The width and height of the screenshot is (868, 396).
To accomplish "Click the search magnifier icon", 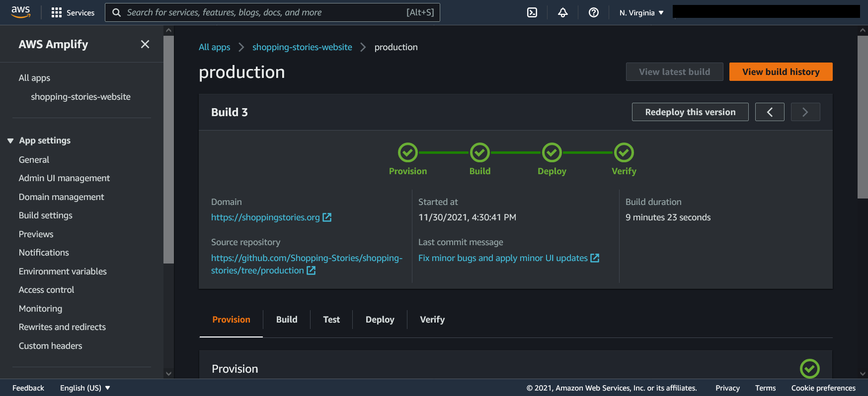I will (116, 12).
